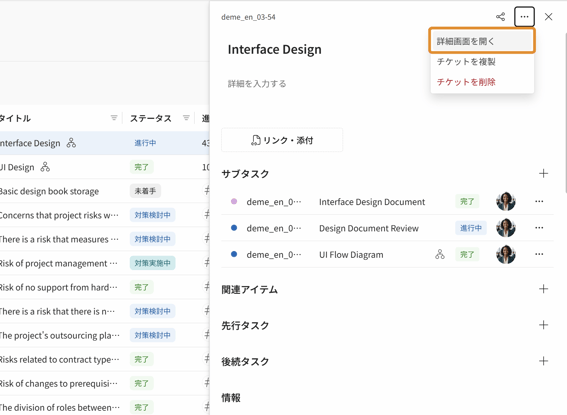Add a new サブタスク with plus icon

pyautogui.click(x=543, y=174)
